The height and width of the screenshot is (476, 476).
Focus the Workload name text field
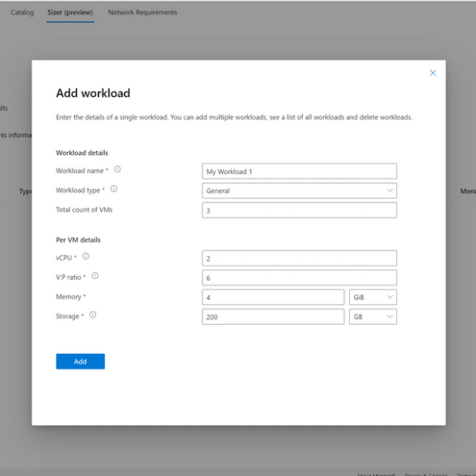coord(299,171)
